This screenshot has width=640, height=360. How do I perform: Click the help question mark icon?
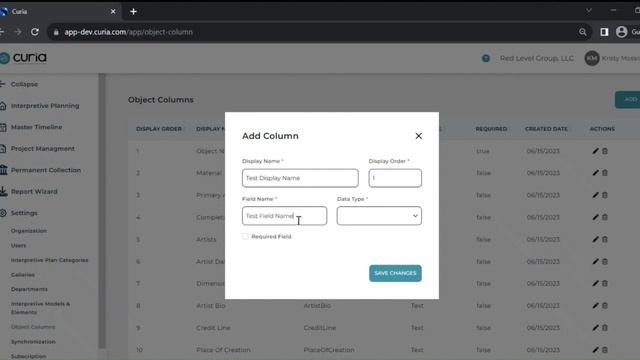coord(486,58)
